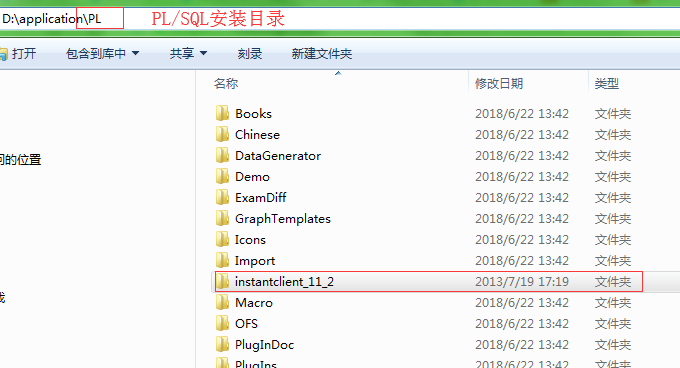Open the 共享 dropdown menu

point(188,54)
